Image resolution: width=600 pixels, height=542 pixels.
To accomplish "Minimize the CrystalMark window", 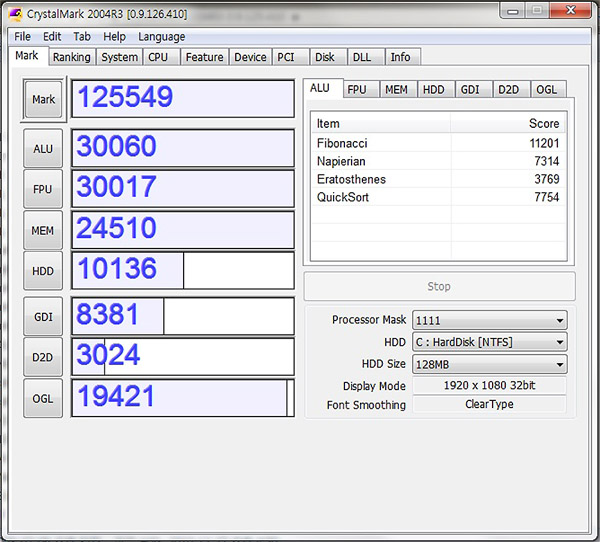I will 513,10.
